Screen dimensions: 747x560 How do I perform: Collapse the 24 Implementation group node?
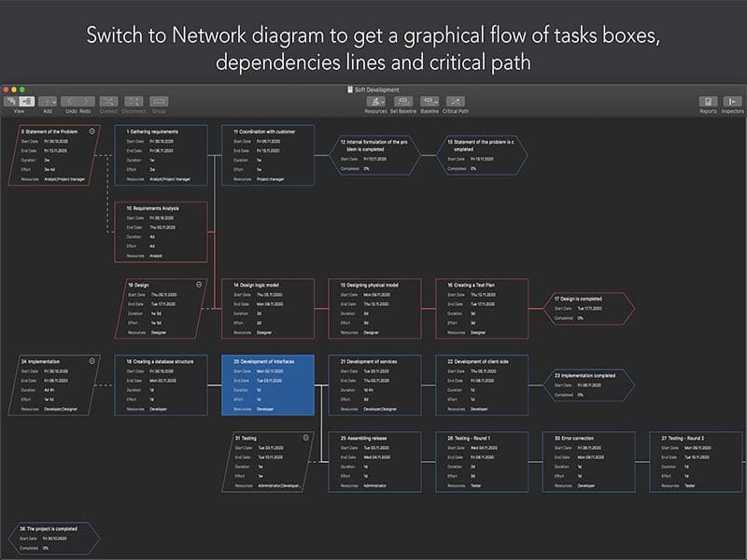(x=92, y=359)
